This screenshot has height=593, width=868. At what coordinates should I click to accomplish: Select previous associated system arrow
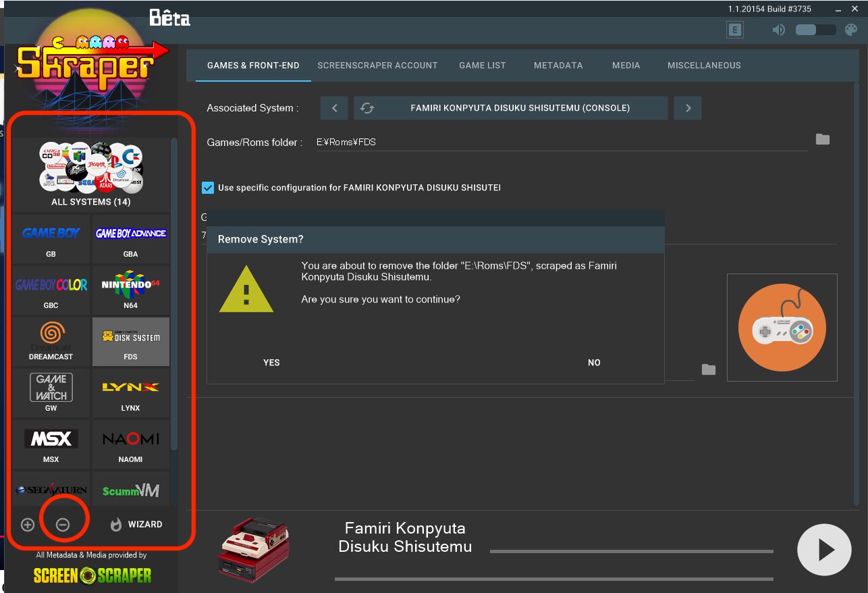(x=334, y=108)
